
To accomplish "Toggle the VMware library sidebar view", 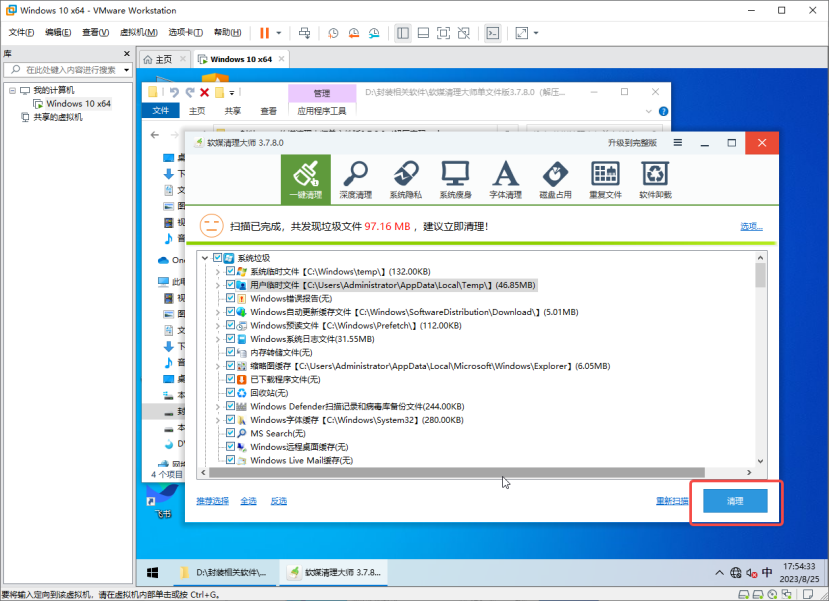I will click(403, 33).
